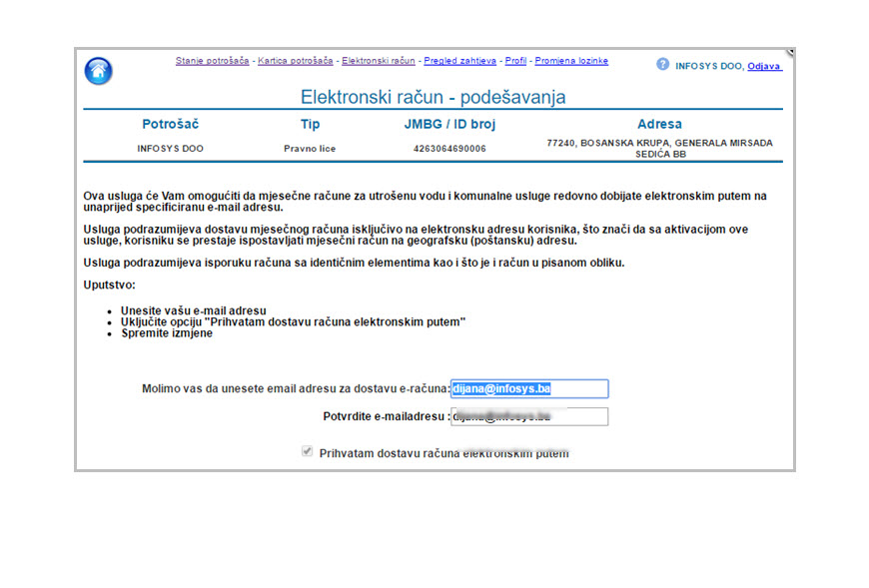
Task: Click the Spremite izmjene bullet
Action: tap(167, 333)
